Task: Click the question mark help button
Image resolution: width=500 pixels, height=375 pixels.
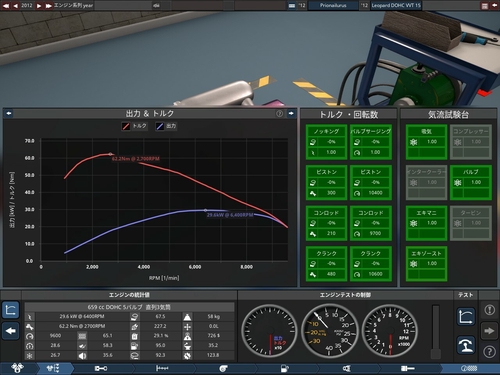Action: point(489,351)
